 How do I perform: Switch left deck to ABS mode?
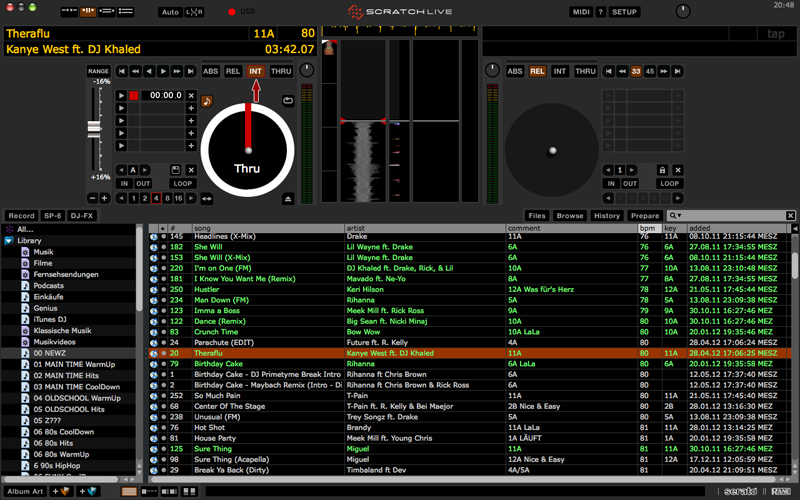click(211, 71)
